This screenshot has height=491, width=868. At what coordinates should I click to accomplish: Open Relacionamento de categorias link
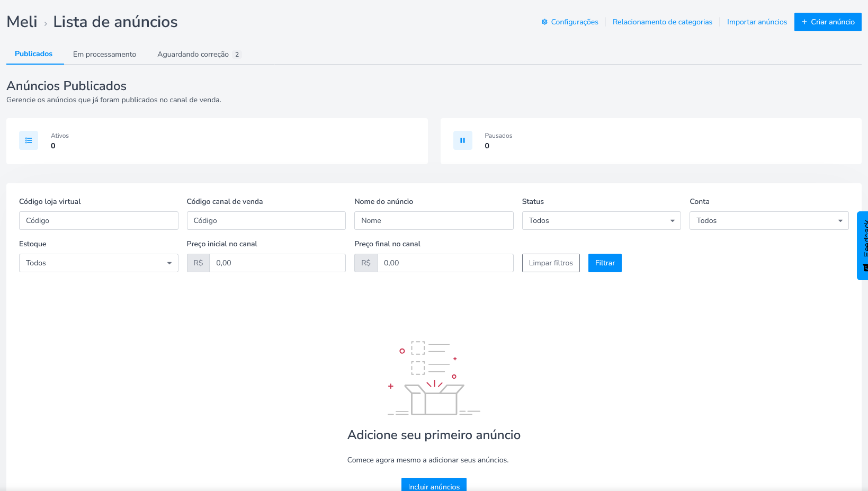(663, 22)
